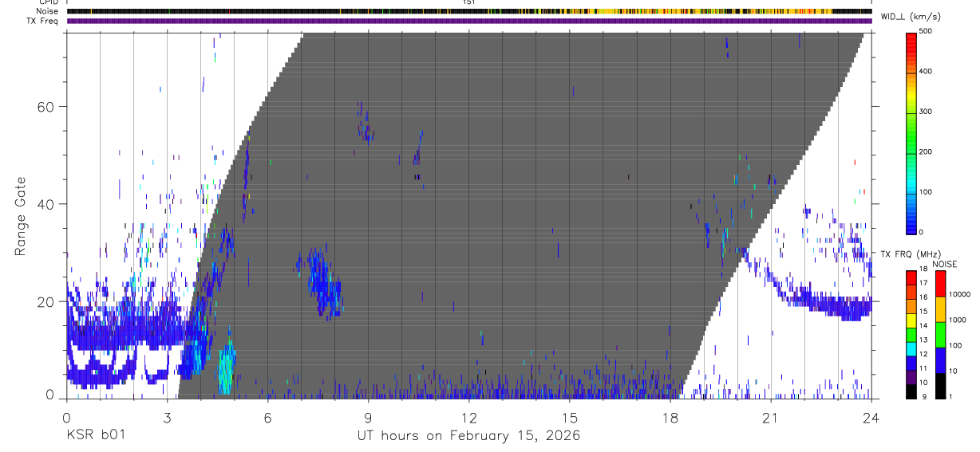Click the '500' label on the WID scale
This screenshot has width=980, height=452.
tap(926, 32)
